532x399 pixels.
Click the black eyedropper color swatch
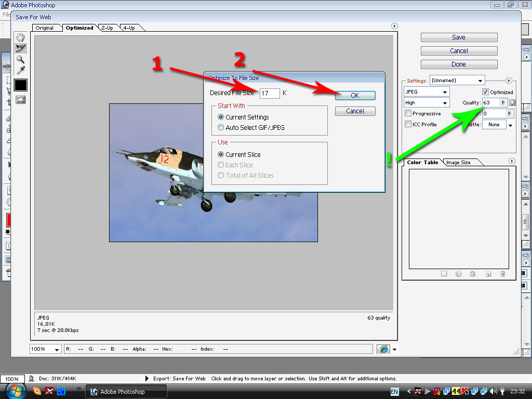click(x=21, y=85)
